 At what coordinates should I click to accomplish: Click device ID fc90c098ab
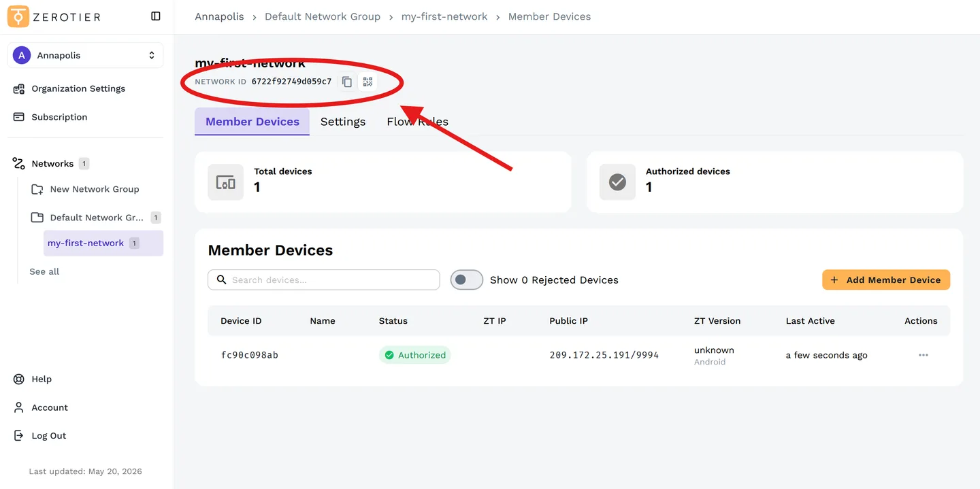250,355
